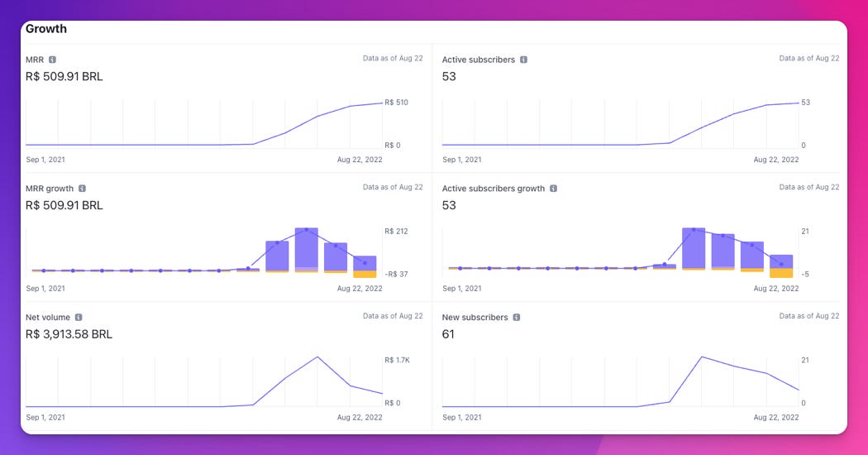
Task: Open info icon beside Active subscribers growth
Action: 553,189
